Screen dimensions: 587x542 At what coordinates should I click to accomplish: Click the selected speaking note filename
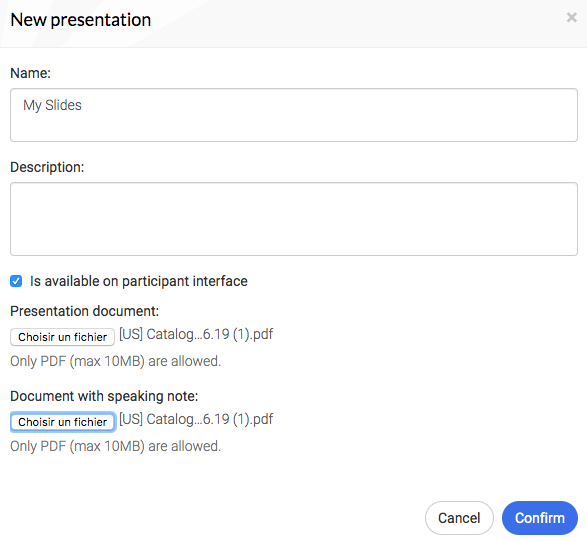(196, 419)
